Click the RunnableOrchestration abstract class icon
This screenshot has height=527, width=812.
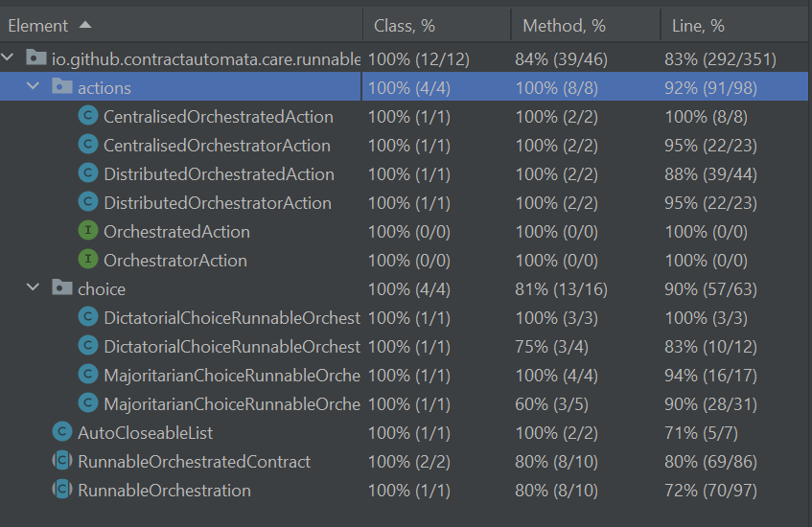[x=62, y=491]
